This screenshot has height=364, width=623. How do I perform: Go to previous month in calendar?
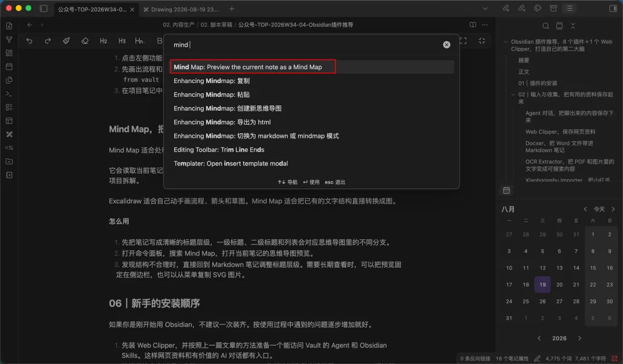coord(586,209)
